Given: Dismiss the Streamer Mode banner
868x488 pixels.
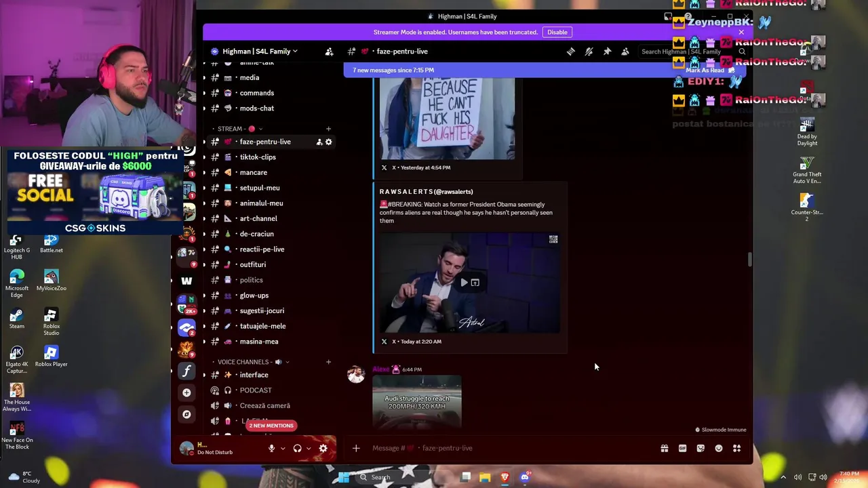Looking at the screenshot, I should [x=741, y=32].
